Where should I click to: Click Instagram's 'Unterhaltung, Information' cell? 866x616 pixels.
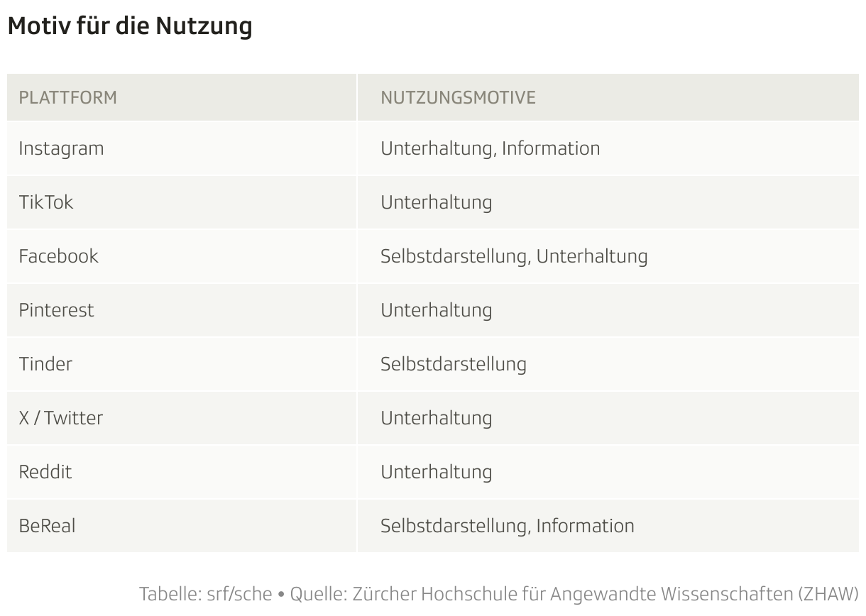click(x=608, y=148)
